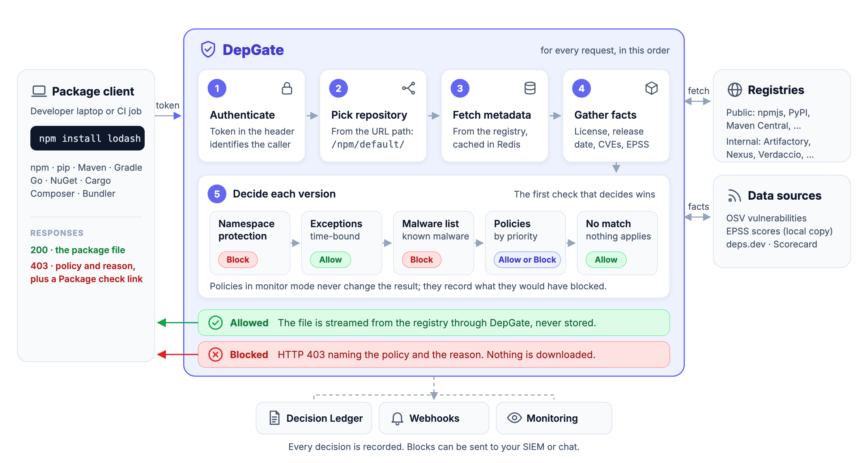This screenshot has width=868, height=463.
Task: Click the document icon in Decision Ledger
Action: pyautogui.click(x=275, y=418)
